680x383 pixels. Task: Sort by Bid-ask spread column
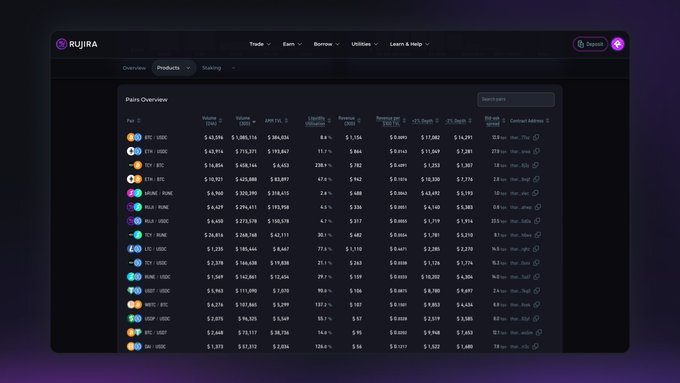click(495, 121)
